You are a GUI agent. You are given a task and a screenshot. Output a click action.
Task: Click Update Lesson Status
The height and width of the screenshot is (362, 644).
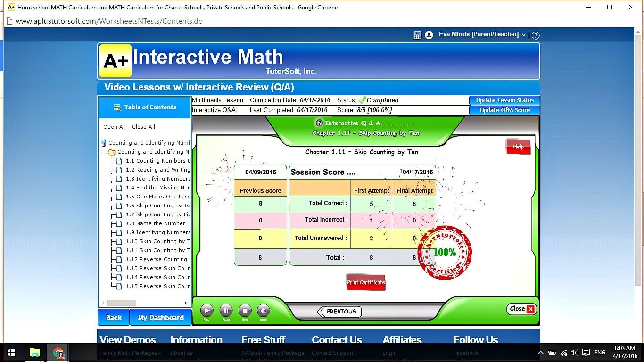click(504, 100)
